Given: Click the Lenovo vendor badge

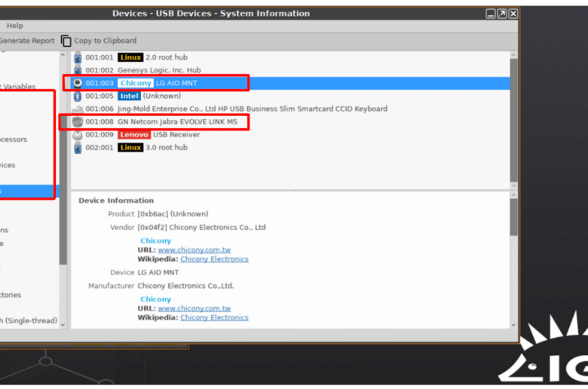Looking at the screenshot, I should click(134, 135).
